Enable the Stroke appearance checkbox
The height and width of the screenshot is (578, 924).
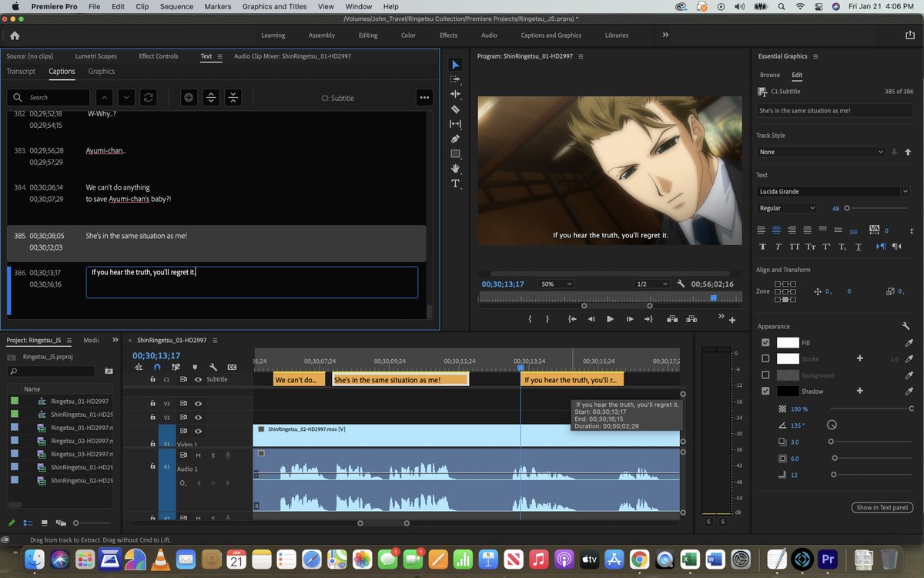pos(765,358)
